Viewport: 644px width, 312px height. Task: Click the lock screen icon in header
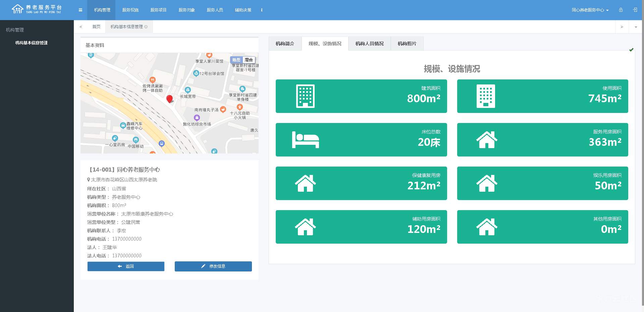click(621, 10)
